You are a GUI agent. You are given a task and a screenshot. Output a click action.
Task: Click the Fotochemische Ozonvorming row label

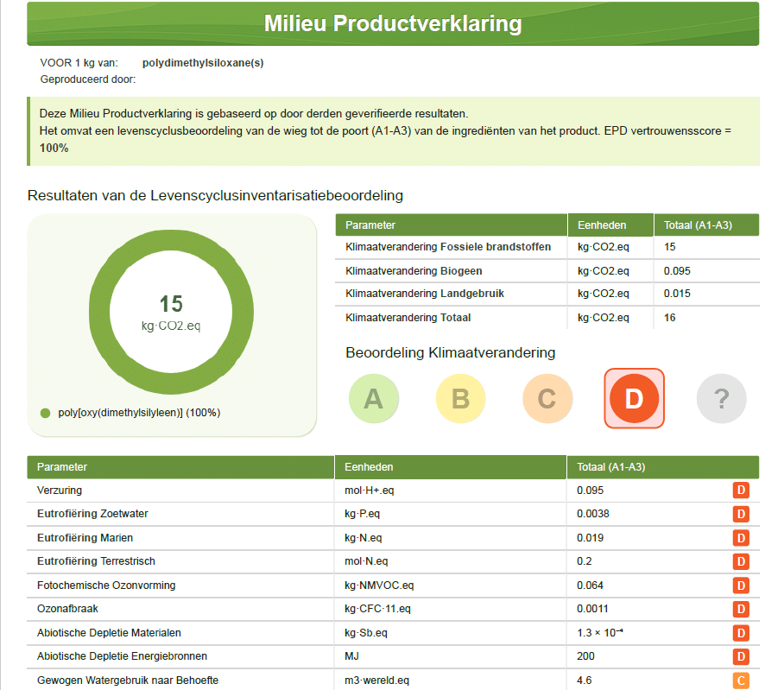(106, 586)
